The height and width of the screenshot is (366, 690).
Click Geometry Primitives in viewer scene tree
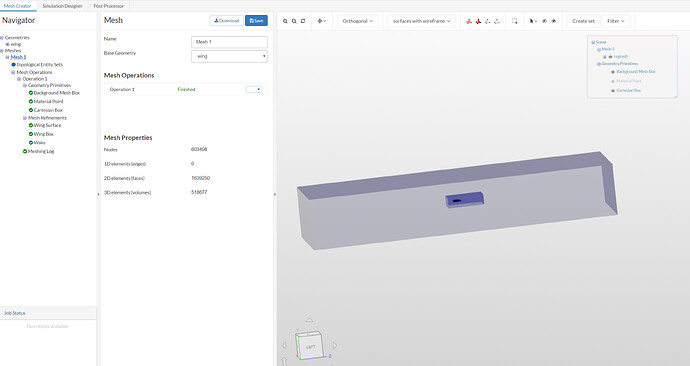[620, 64]
